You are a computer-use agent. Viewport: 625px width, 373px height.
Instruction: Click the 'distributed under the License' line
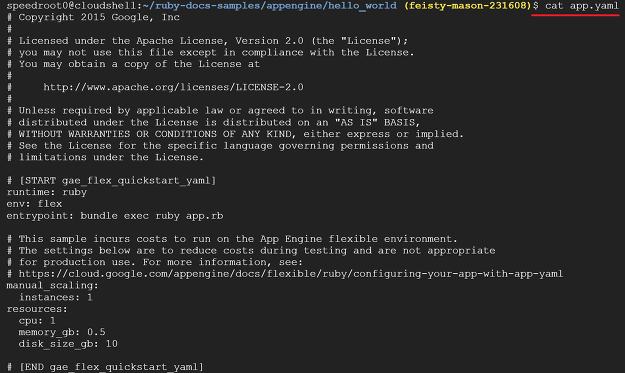point(214,122)
